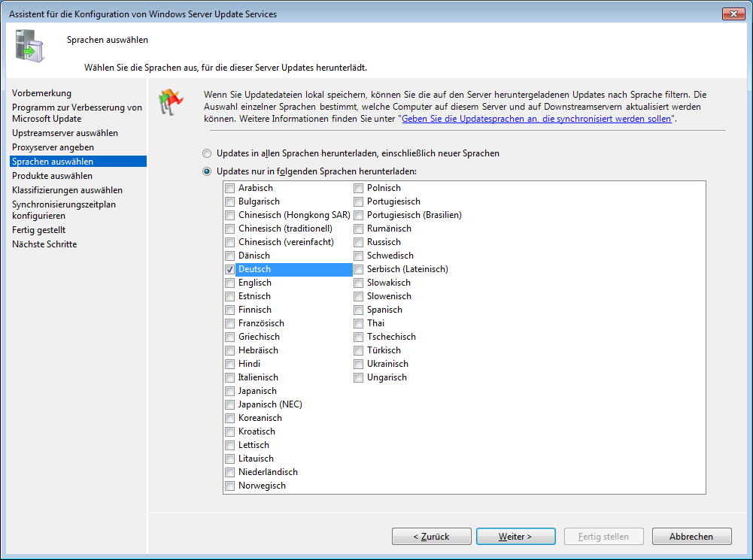The image size is (753, 560).
Task: Tick the Französisch checkbox
Action: 230,323
